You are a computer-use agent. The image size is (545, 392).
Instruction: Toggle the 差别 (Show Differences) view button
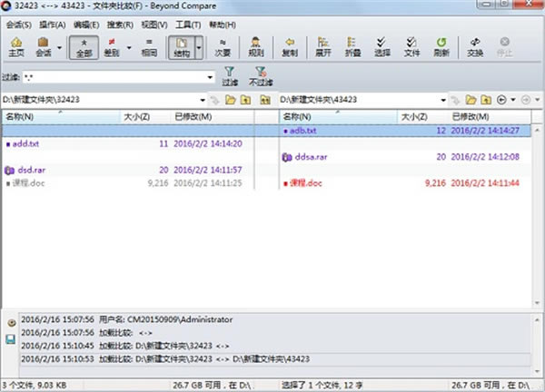[113, 45]
